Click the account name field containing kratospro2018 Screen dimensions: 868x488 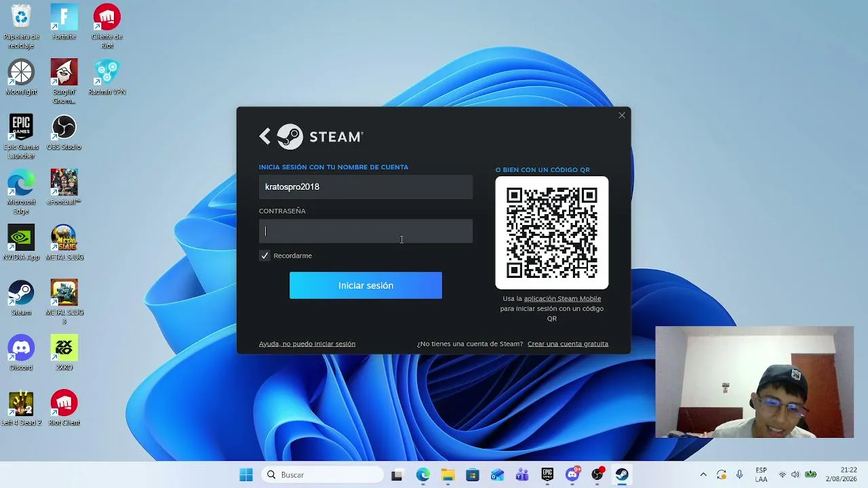pos(366,187)
